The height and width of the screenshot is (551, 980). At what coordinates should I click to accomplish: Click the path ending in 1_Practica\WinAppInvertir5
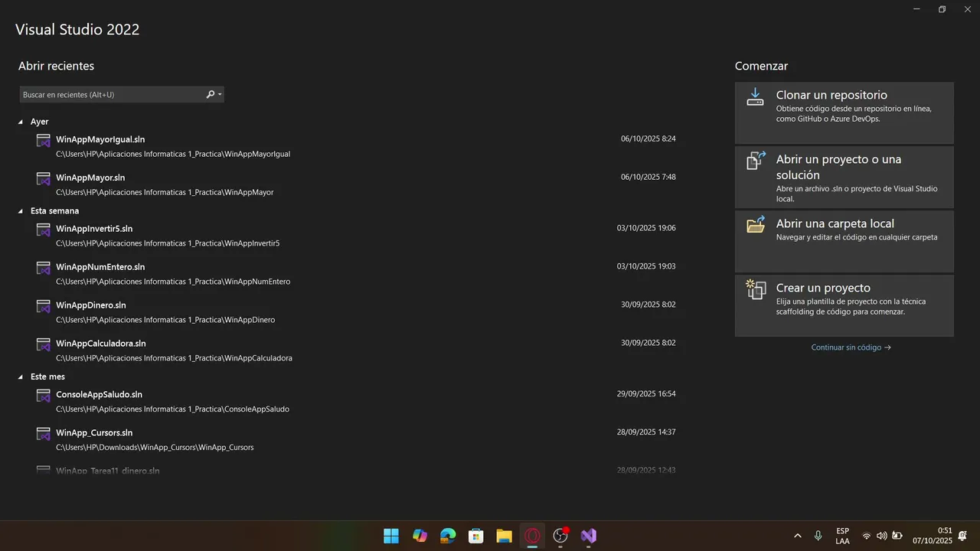pyautogui.click(x=168, y=243)
